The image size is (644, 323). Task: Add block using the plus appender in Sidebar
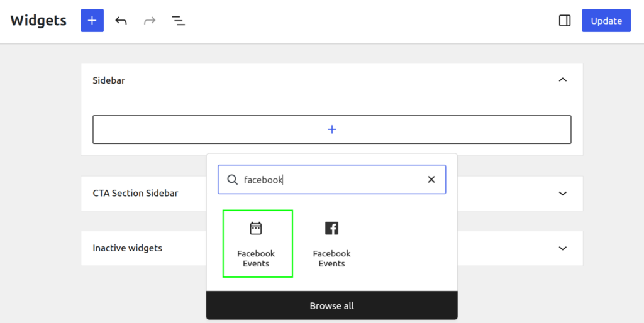click(x=332, y=129)
